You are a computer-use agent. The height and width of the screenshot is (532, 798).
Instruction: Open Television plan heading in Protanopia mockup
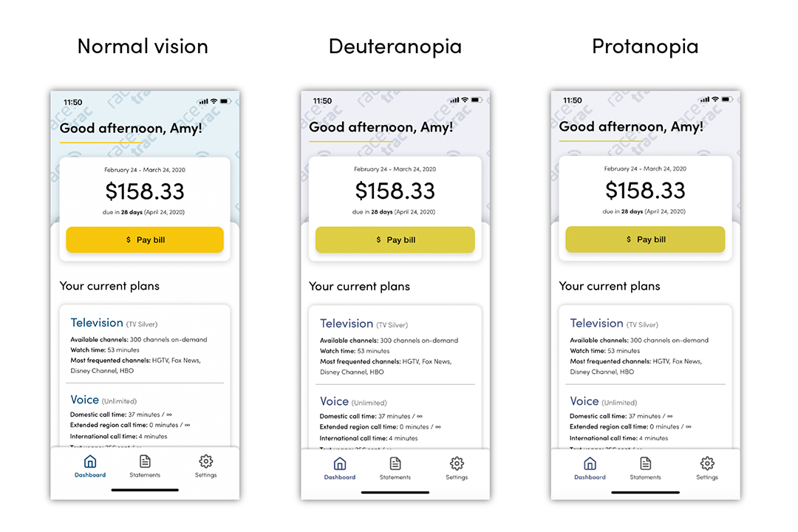[x=596, y=323]
